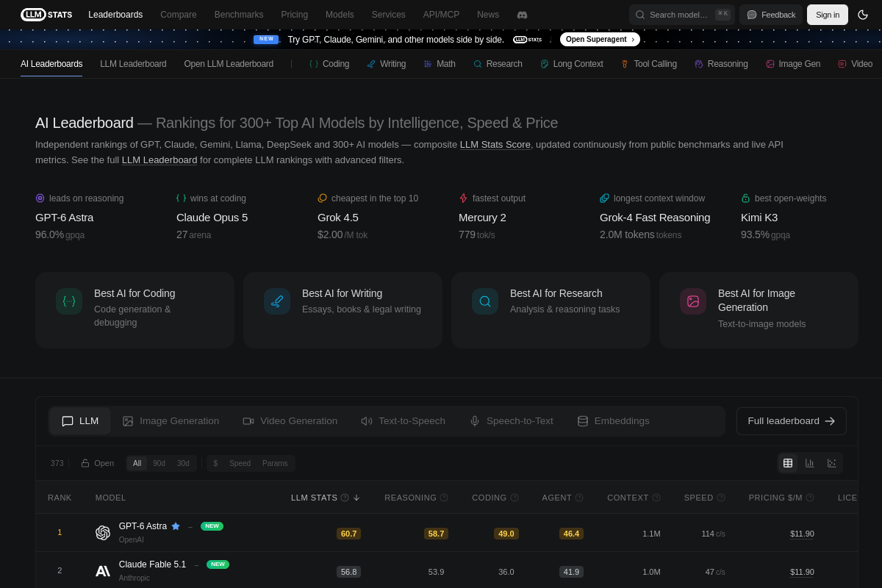Viewport: 882px width, 588px height.
Task: Show the Speed column info tooltip
Action: [x=721, y=498]
